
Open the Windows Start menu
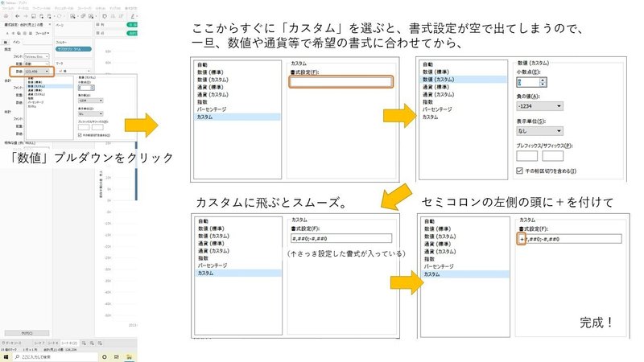pos(6,357)
